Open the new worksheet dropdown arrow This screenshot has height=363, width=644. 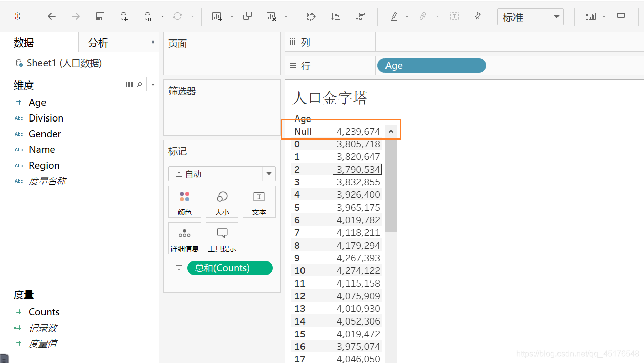tap(232, 17)
